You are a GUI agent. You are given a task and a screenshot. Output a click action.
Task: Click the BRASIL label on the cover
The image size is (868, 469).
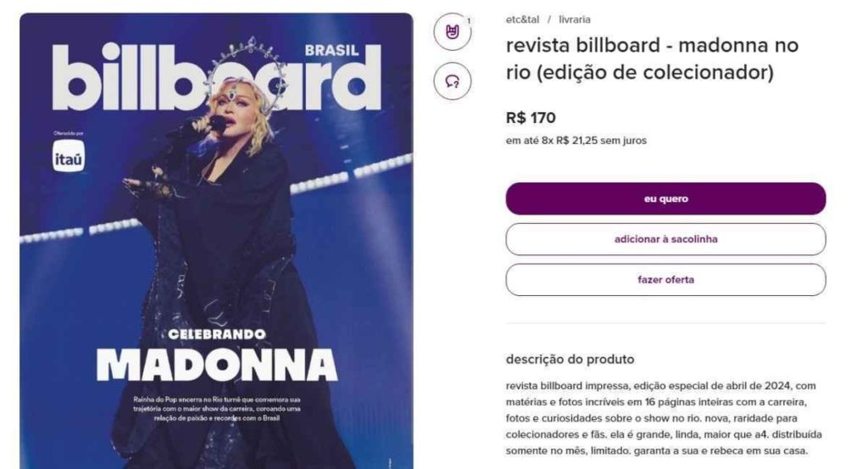click(331, 50)
